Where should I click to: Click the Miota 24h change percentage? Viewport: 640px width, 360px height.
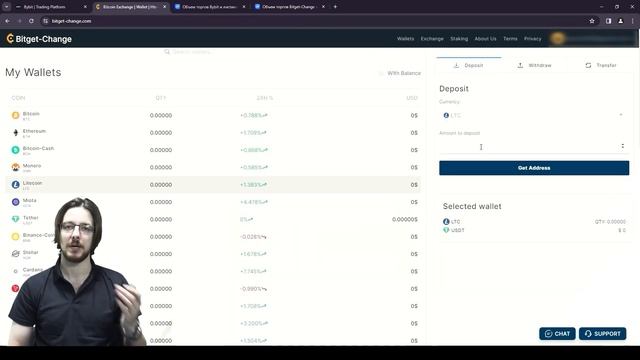(x=253, y=202)
